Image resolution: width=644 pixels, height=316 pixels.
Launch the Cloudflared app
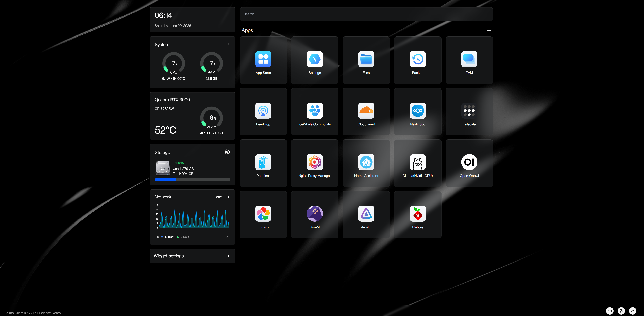pos(366,111)
